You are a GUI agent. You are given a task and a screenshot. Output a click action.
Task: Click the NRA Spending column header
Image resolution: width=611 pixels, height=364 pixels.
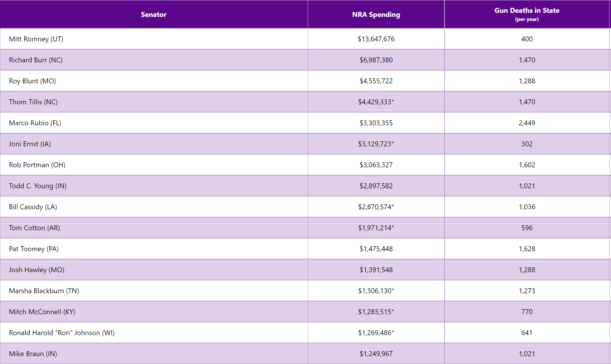(x=376, y=15)
